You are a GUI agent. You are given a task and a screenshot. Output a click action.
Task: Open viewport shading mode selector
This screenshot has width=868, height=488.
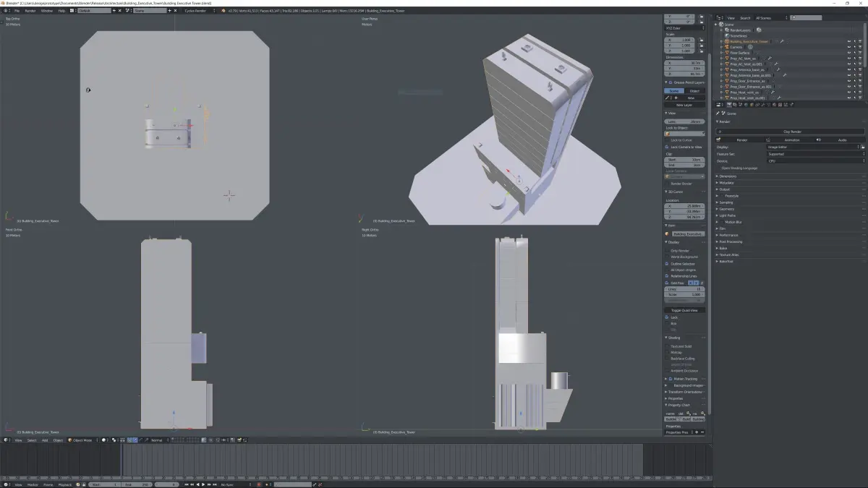click(x=105, y=440)
